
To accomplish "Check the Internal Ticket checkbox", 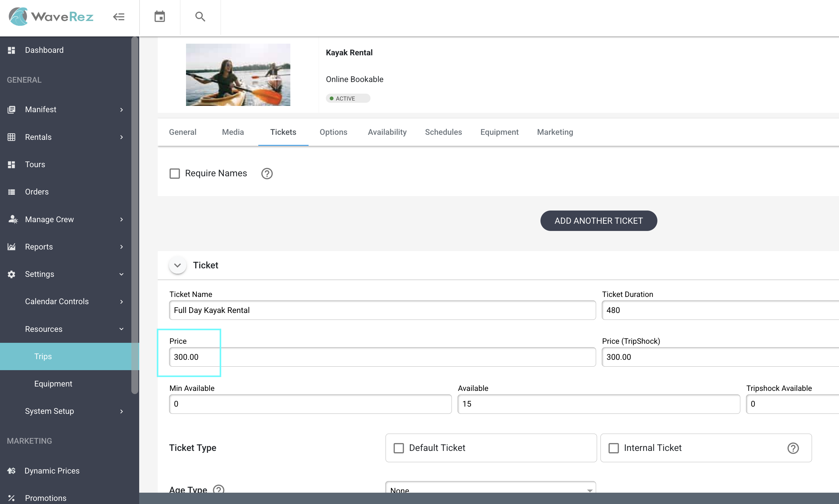I will (614, 448).
